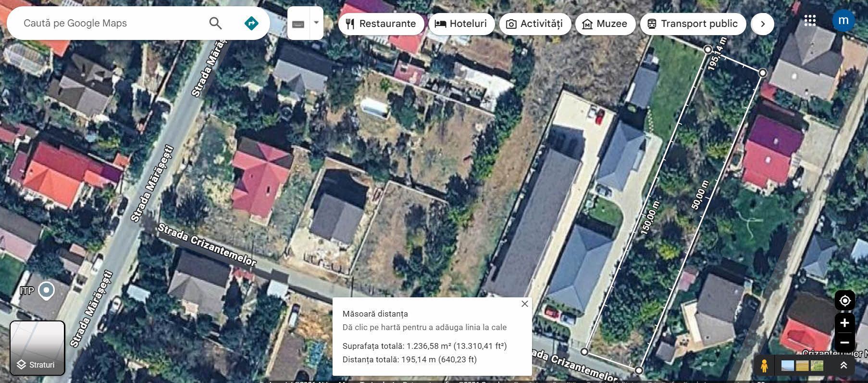
Task: Select the Hoteluri category chip
Action: [x=461, y=24]
